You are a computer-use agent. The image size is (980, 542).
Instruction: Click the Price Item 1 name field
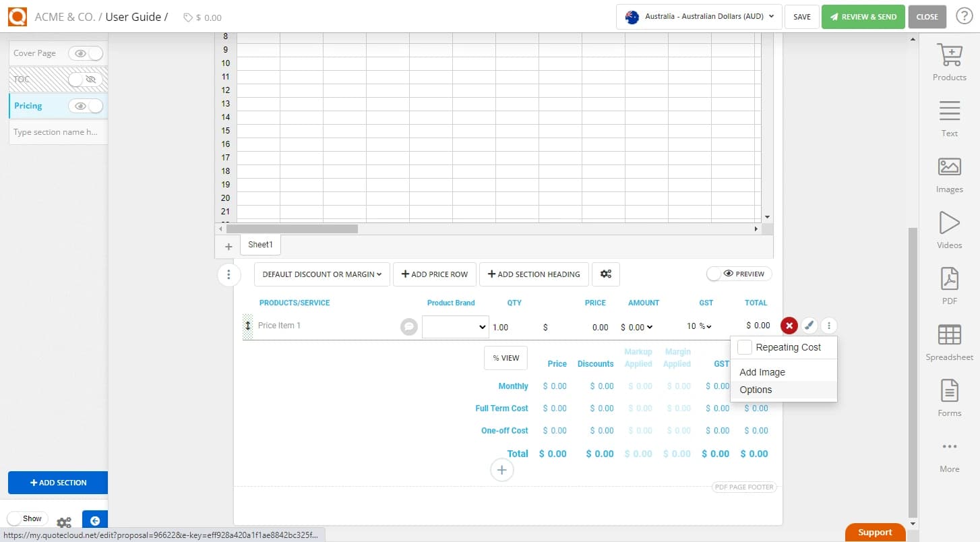click(x=303, y=326)
